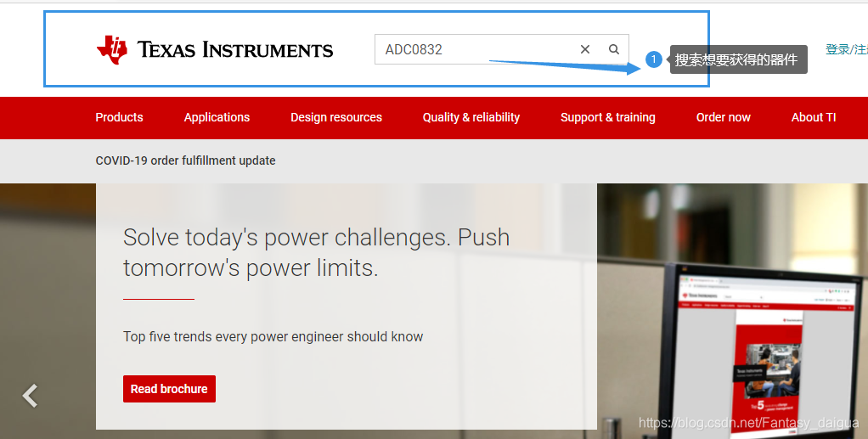
Task: Click Top five trends power engineer text
Action: 273,336
